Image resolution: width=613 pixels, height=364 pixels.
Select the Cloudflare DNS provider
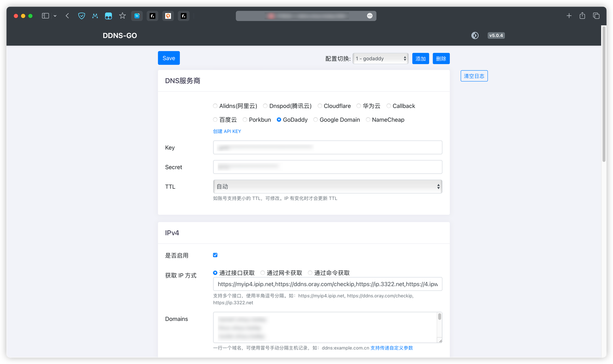point(320,106)
